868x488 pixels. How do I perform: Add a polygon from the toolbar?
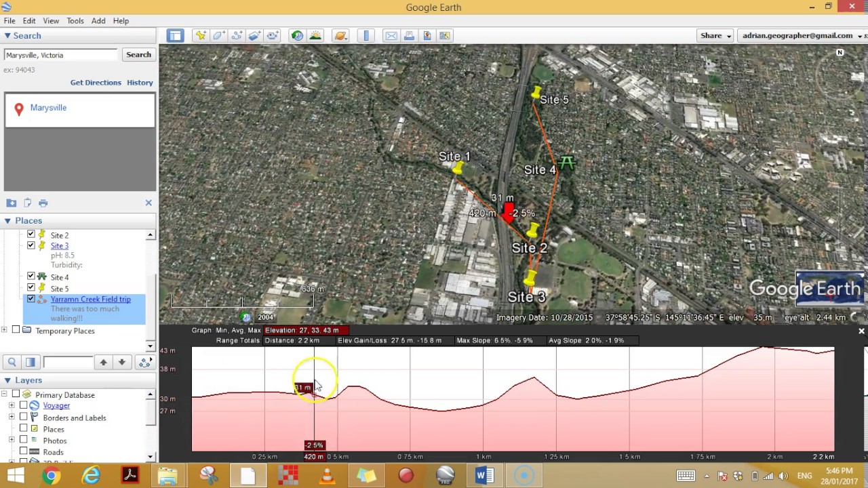tap(219, 36)
